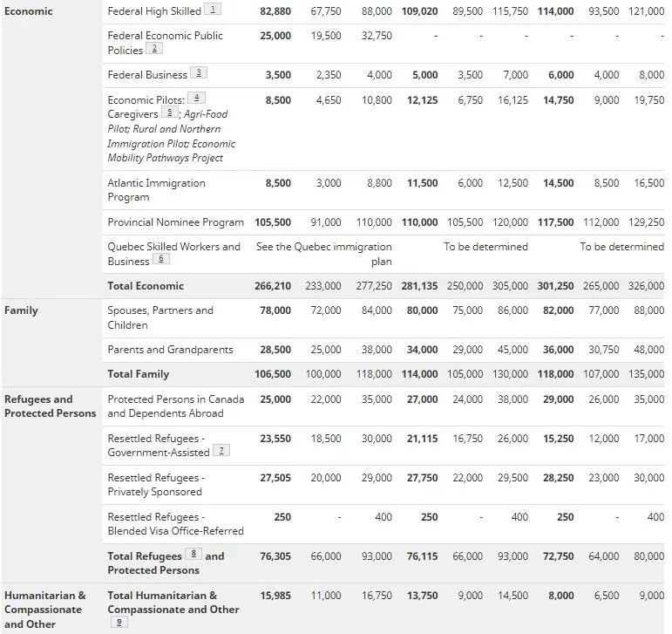Select the Total Economic row label

(x=146, y=285)
